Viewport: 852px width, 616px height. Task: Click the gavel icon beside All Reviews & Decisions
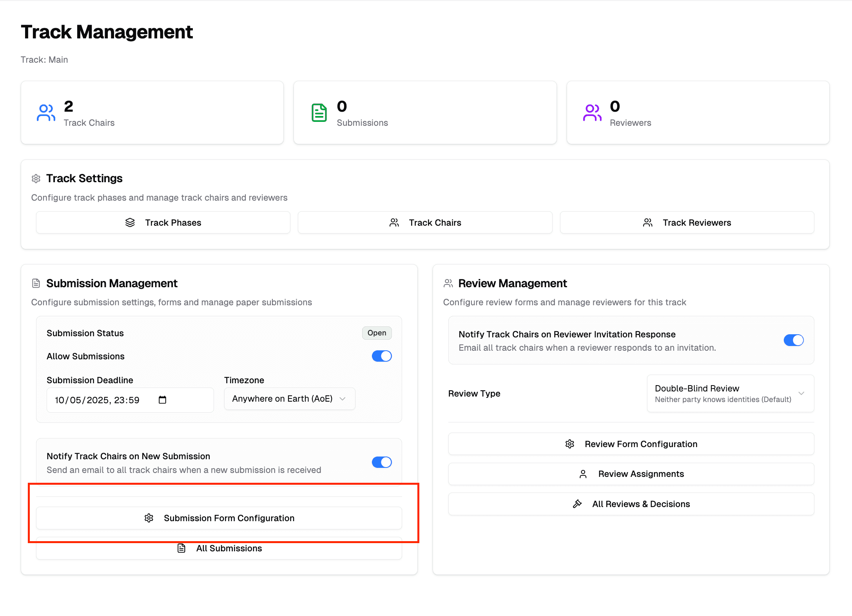[577, 504]
